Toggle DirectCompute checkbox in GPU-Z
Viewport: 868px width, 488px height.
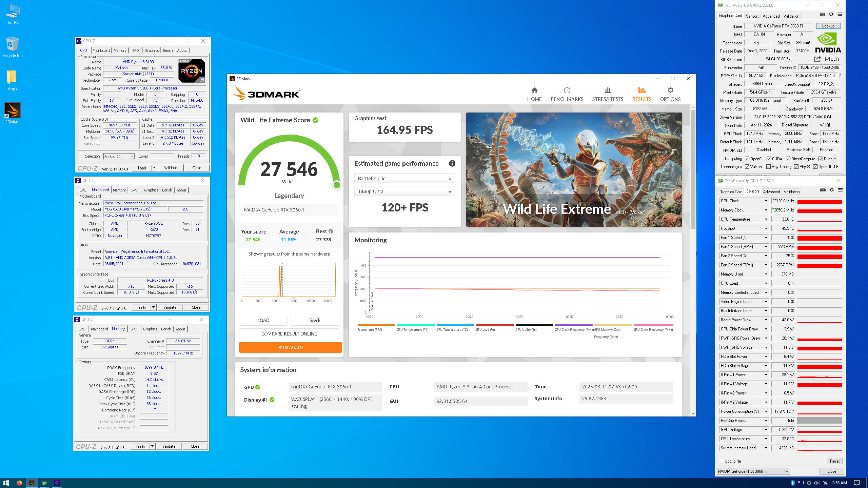[788, 159]
